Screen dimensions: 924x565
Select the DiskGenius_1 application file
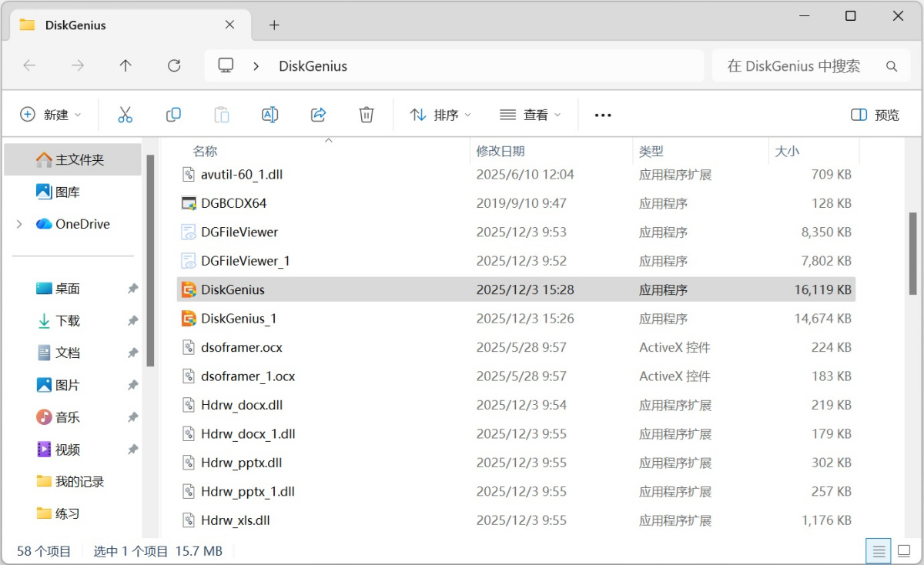(x=239, y=319)
